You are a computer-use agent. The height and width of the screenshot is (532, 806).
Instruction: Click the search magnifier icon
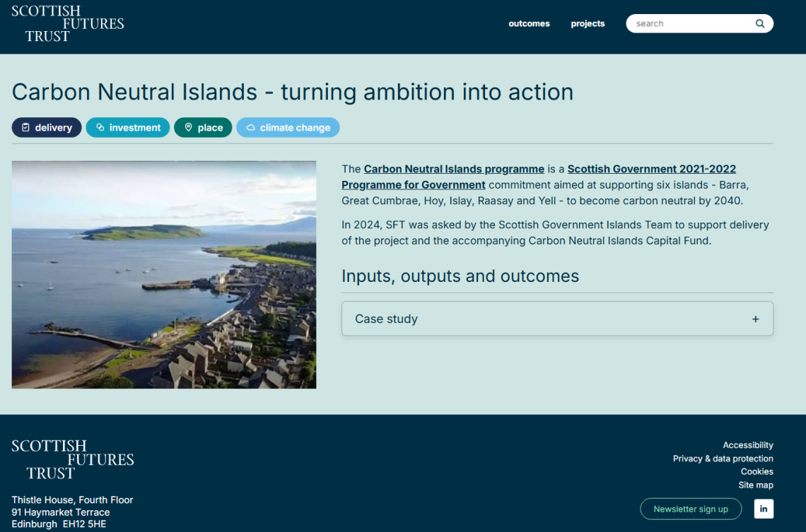pyautogui.click(x=760, y=23)
